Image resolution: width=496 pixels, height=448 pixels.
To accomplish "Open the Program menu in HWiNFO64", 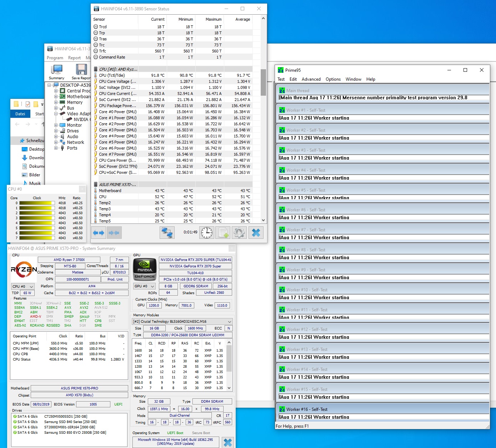I will [55, 58].
